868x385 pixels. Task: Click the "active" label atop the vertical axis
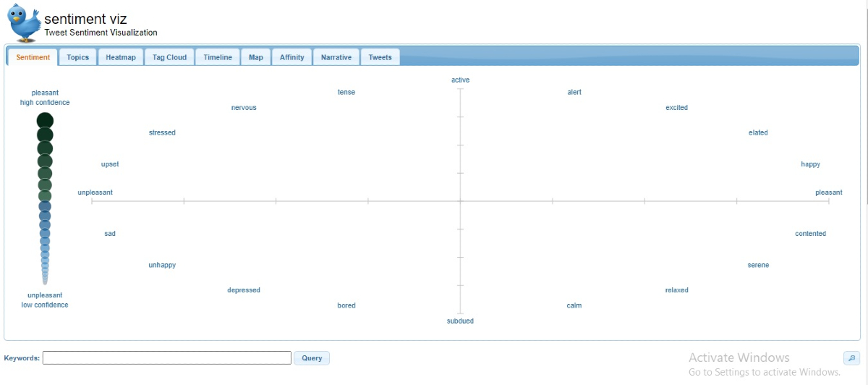tap(460, 80)
